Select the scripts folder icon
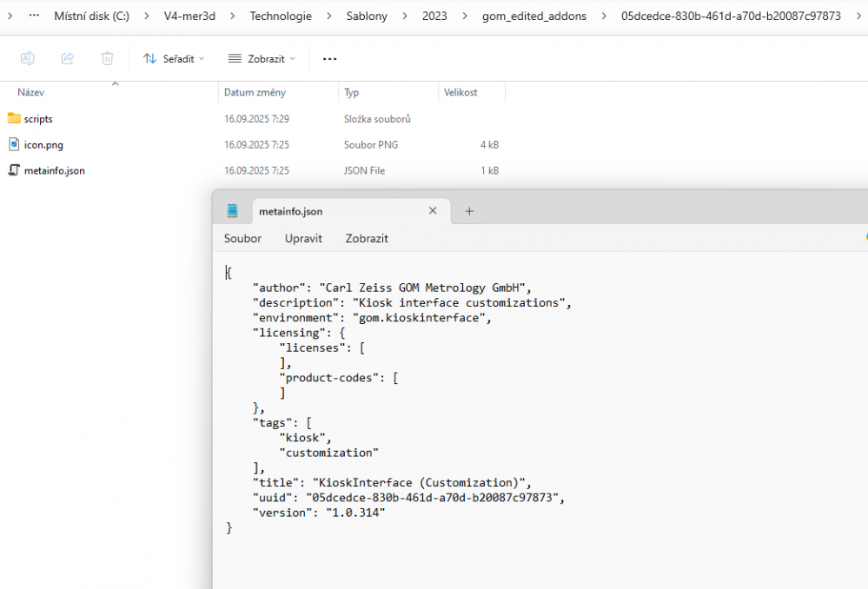This screenshot has height=589, width=868. point(14,119)
